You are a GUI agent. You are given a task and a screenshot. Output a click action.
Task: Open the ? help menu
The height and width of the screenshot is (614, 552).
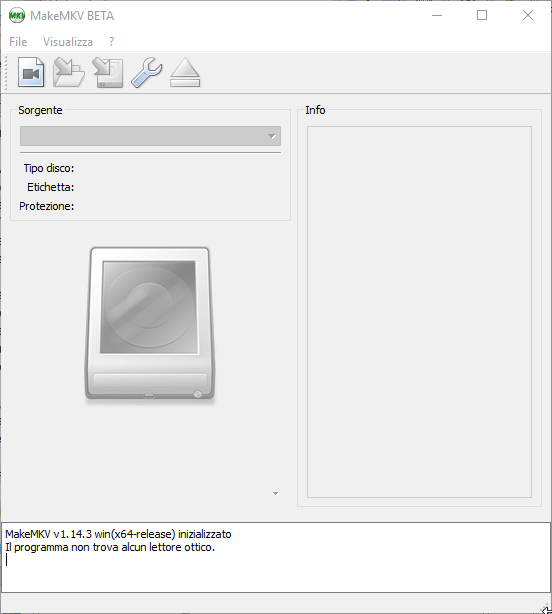click(x=112, y=42)
